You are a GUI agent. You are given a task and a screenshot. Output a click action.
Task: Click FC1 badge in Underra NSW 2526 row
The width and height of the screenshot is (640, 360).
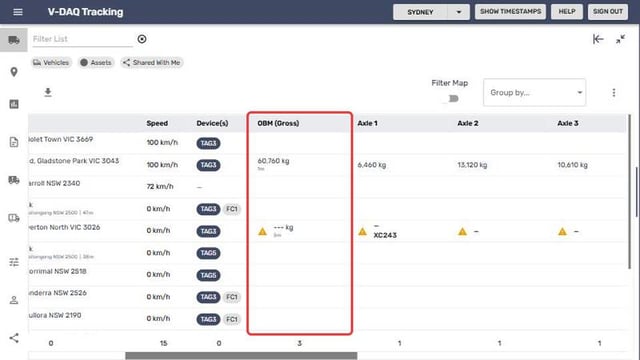click(231, 297)
